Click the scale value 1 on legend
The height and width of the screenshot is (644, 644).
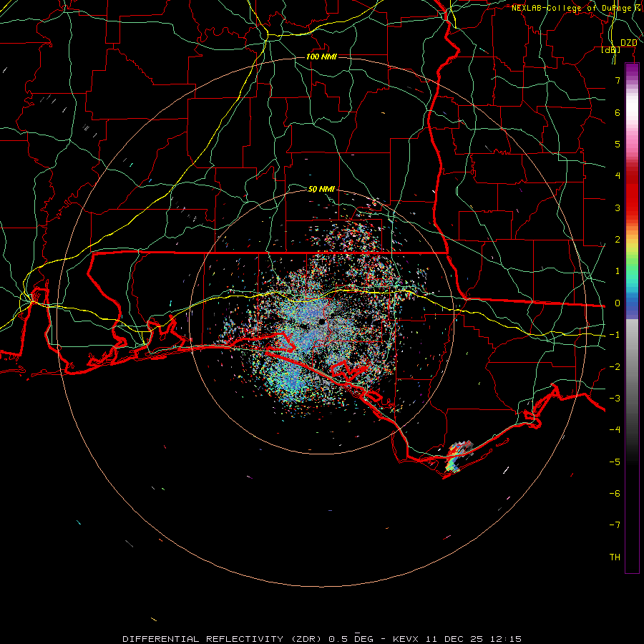point(618,271)
